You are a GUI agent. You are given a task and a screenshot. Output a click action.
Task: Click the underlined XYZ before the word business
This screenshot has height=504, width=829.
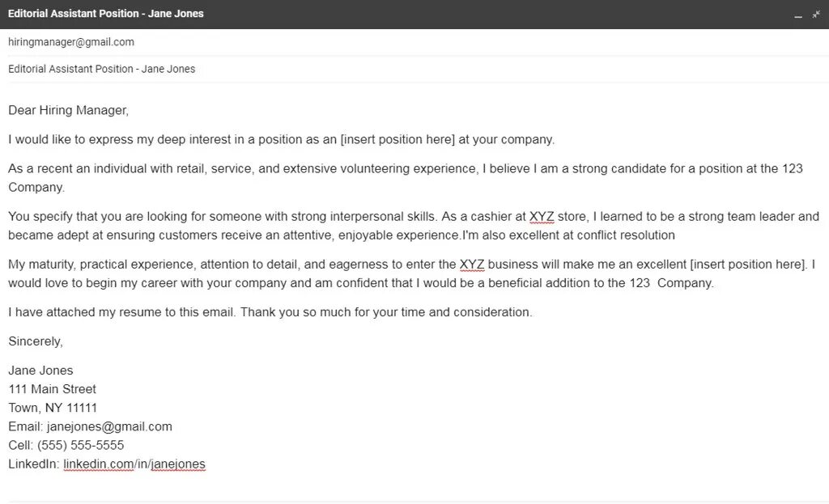(x=472, y=265)
